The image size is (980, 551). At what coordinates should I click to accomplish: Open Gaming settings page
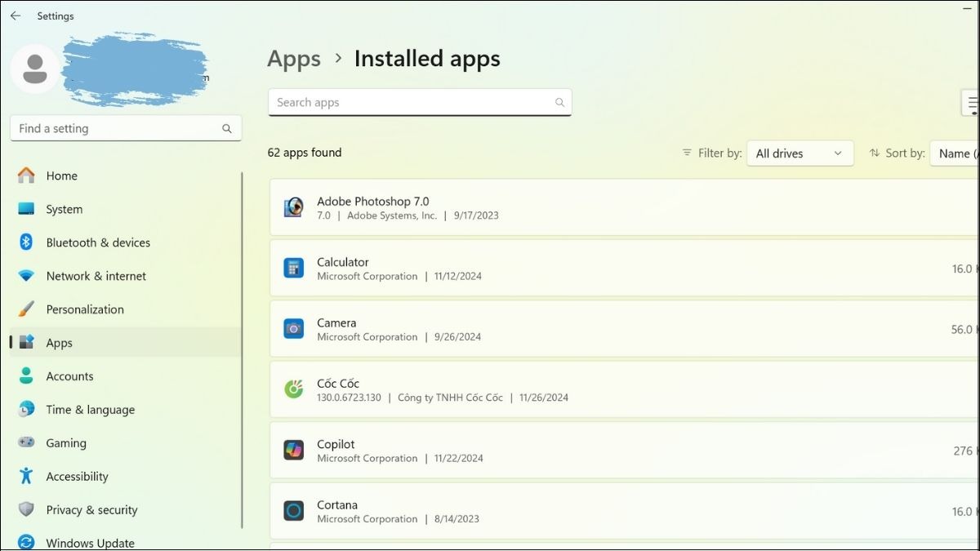(x=126, y=443)
